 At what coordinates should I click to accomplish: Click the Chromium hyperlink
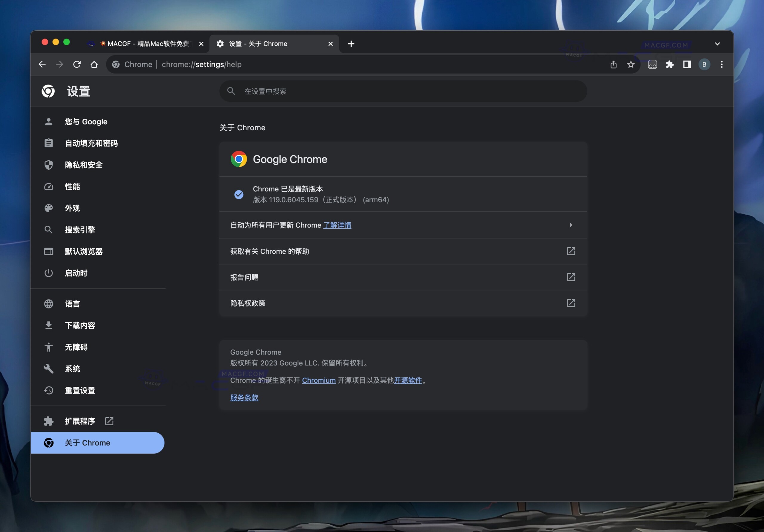(x=318, y=381)
